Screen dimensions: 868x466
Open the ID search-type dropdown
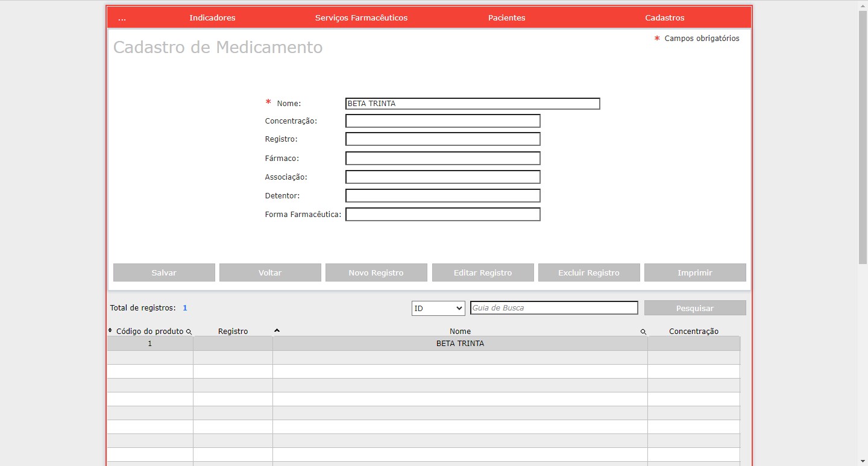click(438, 308)
